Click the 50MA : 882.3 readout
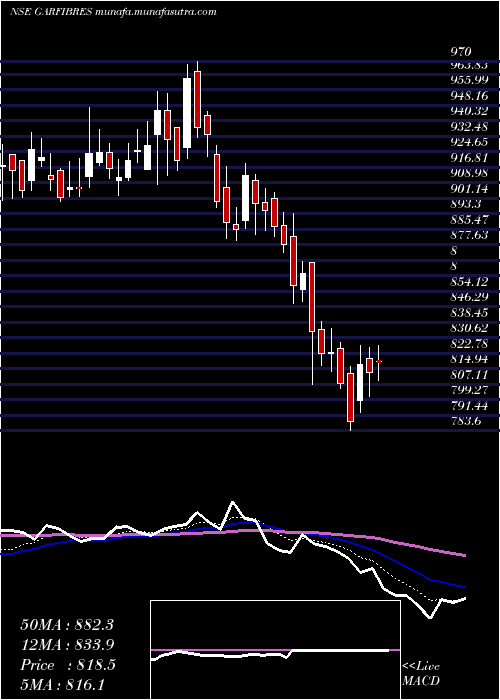The height and width of the screenshot is (700, 500). 67,625
